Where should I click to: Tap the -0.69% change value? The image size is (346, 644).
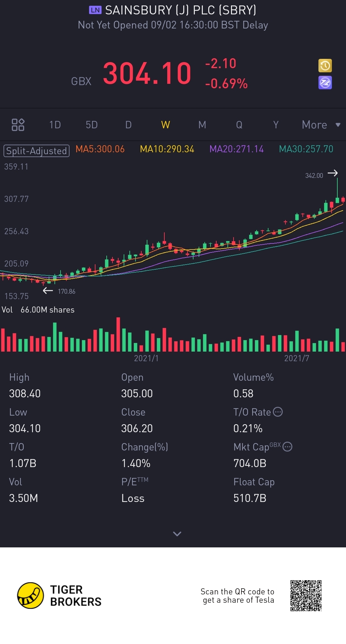click(x=227, y=84)
